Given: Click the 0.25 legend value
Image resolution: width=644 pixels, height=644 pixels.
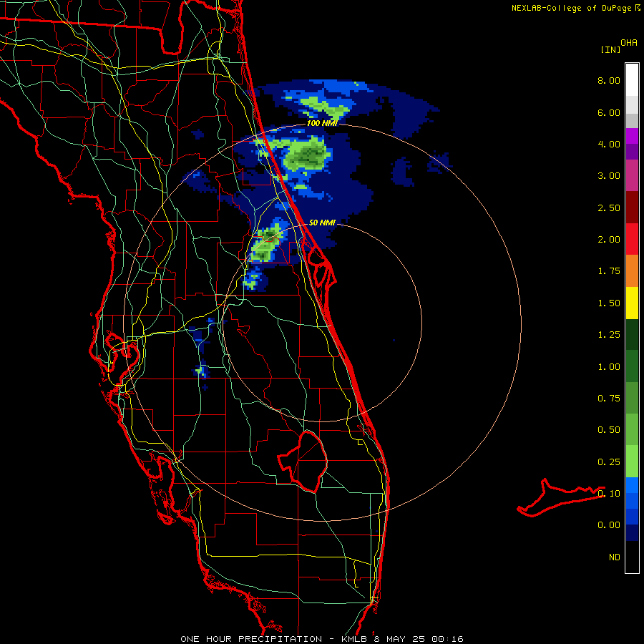Looking at the screenshot, I should click(x=609, y=462).
